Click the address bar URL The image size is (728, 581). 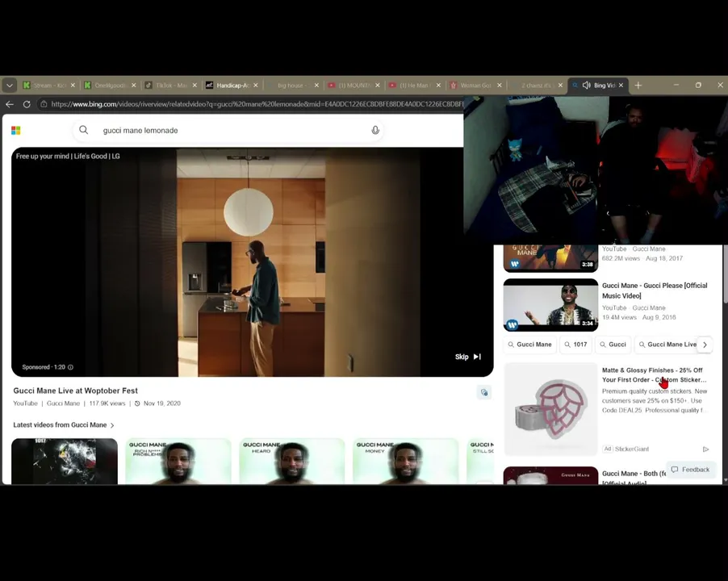257,104
